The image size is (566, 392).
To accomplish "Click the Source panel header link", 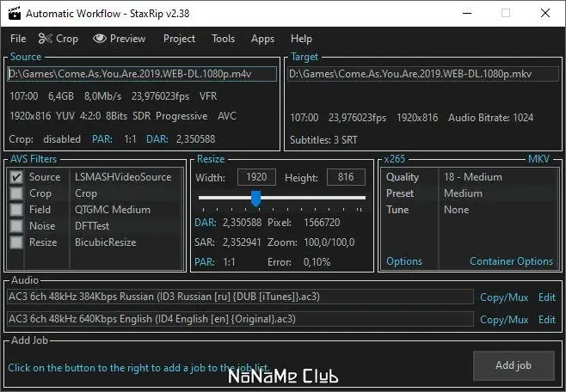I will click(26, 57).
